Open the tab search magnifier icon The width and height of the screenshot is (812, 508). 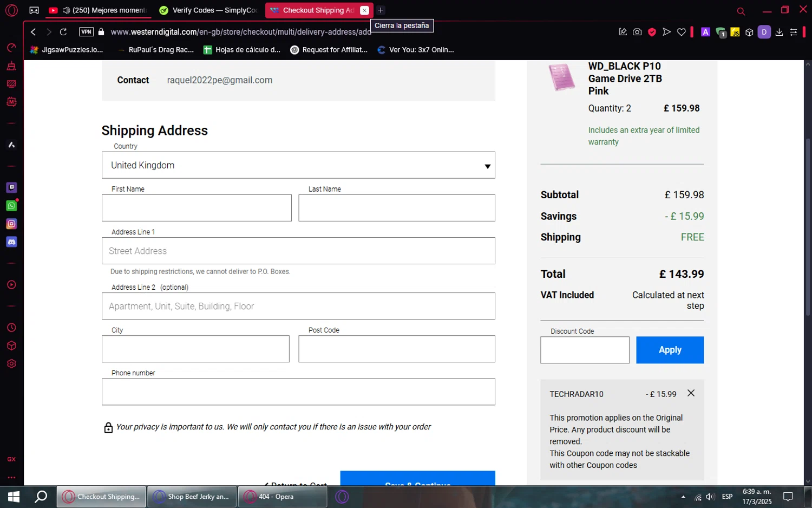pos(741,11)
